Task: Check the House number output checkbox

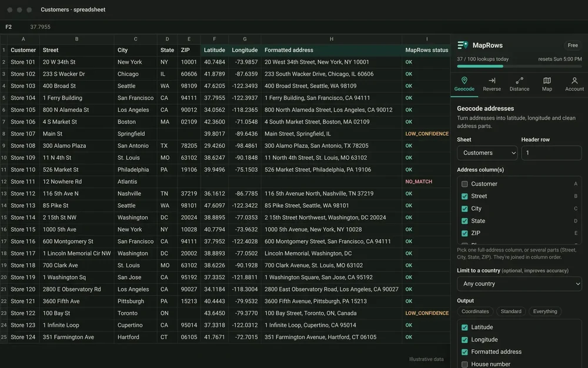Action: pyautogui.click(x=465, y=364)
